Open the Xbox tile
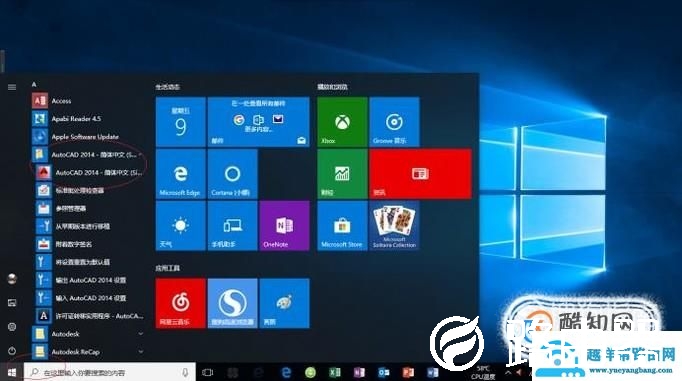The image size is (682, 381). 342,122
